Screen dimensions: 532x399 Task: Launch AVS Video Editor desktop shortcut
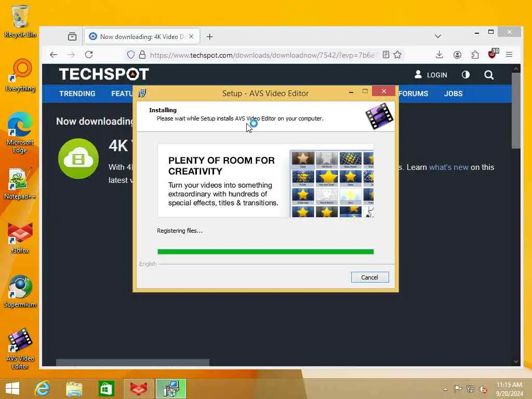tap(20, 349)
